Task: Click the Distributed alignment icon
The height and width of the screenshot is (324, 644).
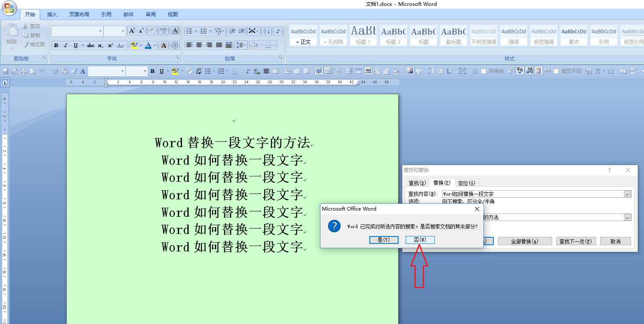Action: (229, 45)
